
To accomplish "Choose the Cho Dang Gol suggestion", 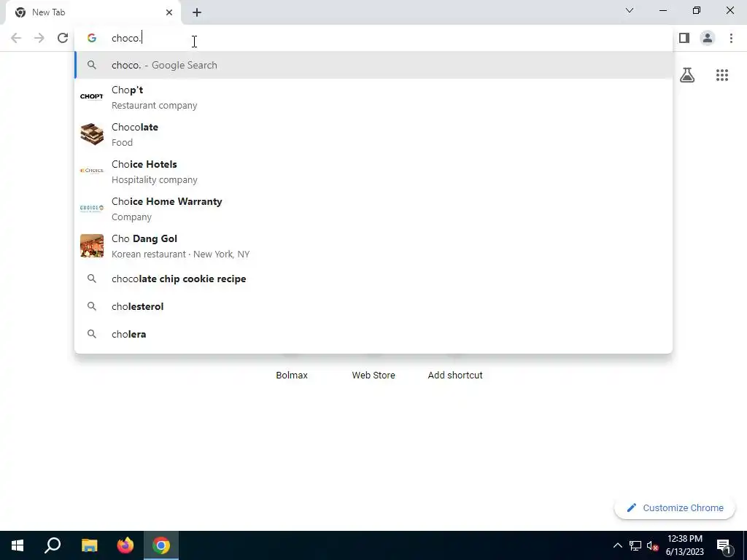I will [373, 246].
